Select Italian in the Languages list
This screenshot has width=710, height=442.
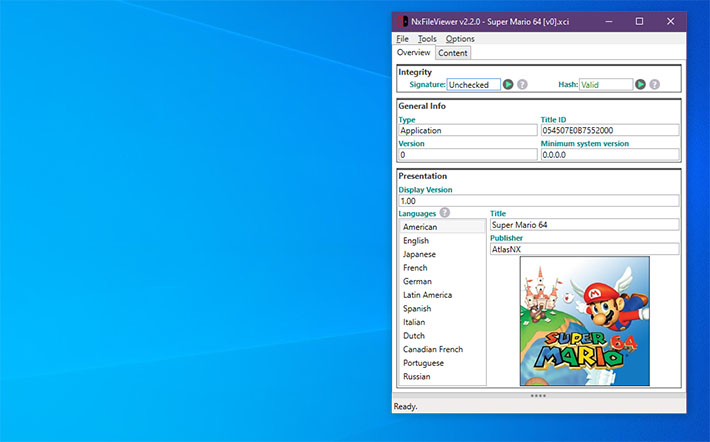coord(442,322)
